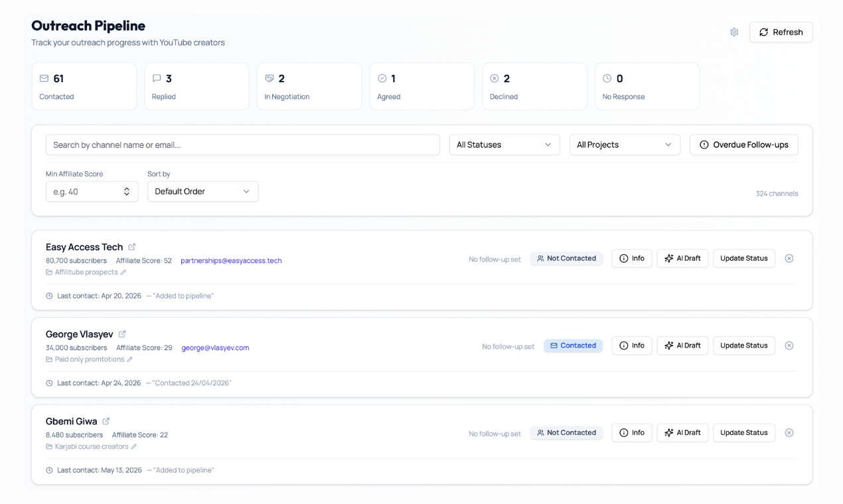The height and width of the screenshot is (504, 843).
Task: Select the In Negotiation stat card
Action: [x=309, y=86]
